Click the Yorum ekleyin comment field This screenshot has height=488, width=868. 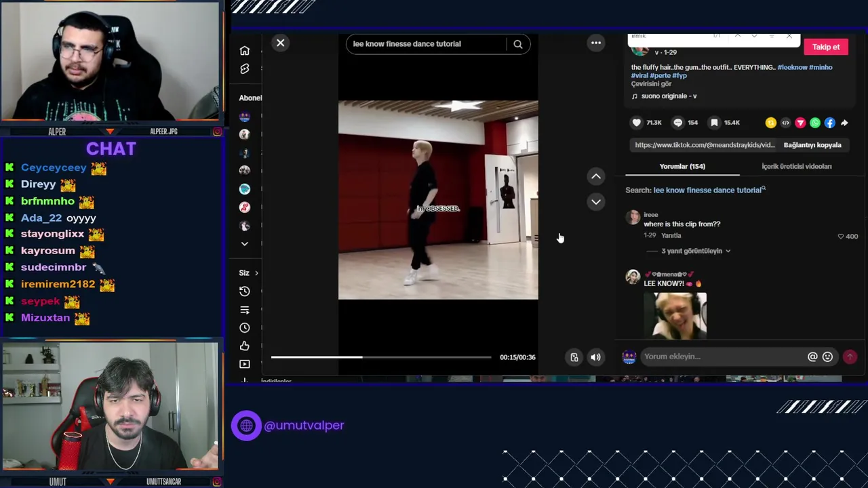pyautogui.click(x=722, y=357)
